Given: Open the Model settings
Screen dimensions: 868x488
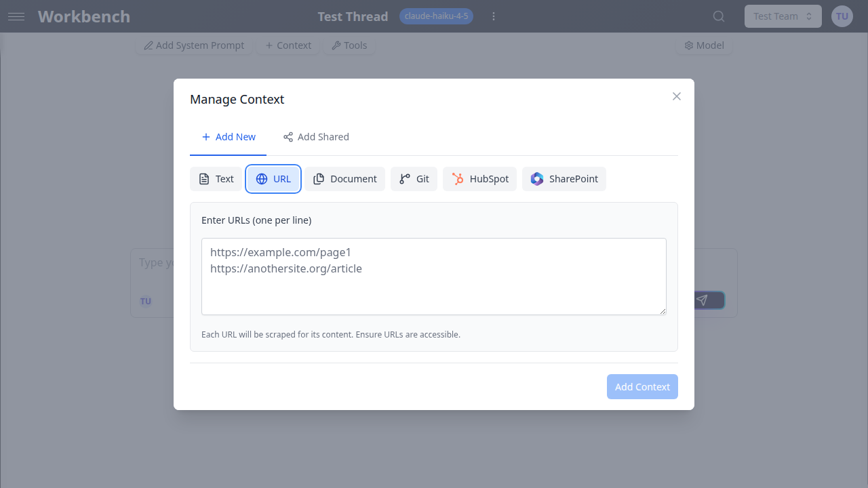Looking at the screenshot, I should pos(704,45).
